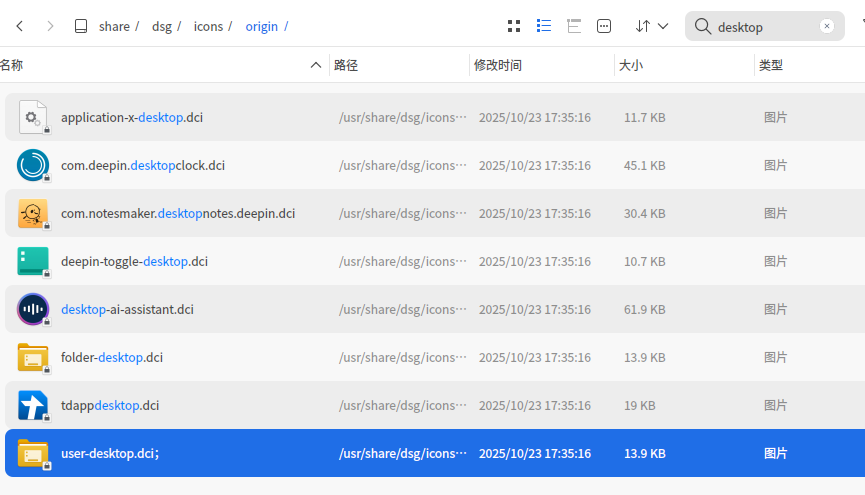Viewport: 865px width, 495px height.
Task: Click file name com.notesmaker.desktopnotes.deepin.dci
Action: 178,214
